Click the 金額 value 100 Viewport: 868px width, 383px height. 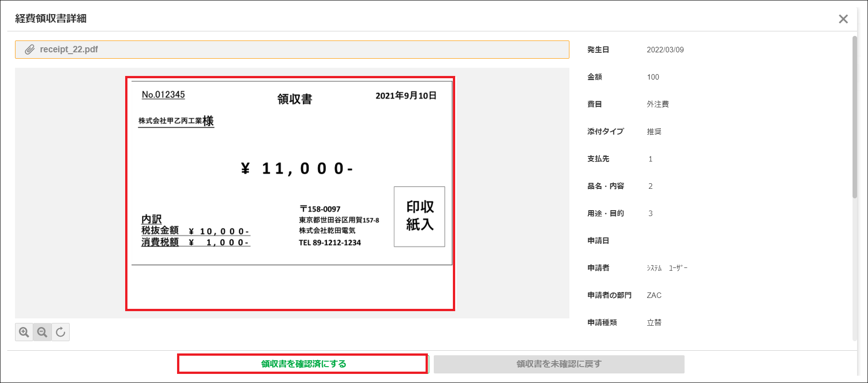(653, 77)
